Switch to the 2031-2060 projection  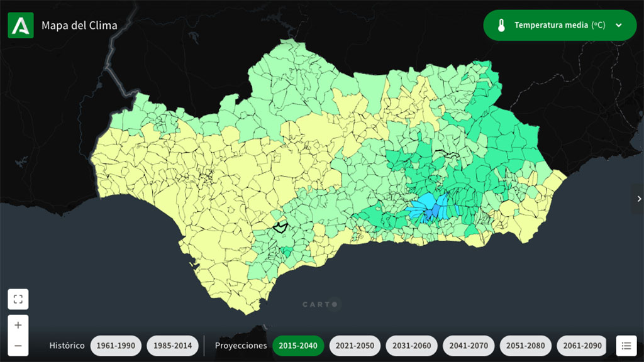pos(412,346)
